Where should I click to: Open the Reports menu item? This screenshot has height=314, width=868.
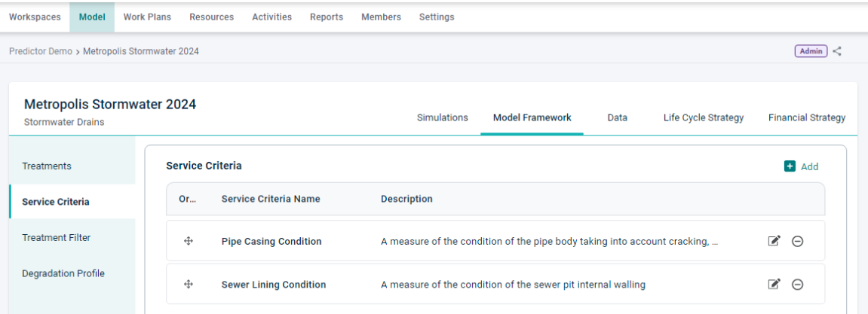tap(327, 17)
